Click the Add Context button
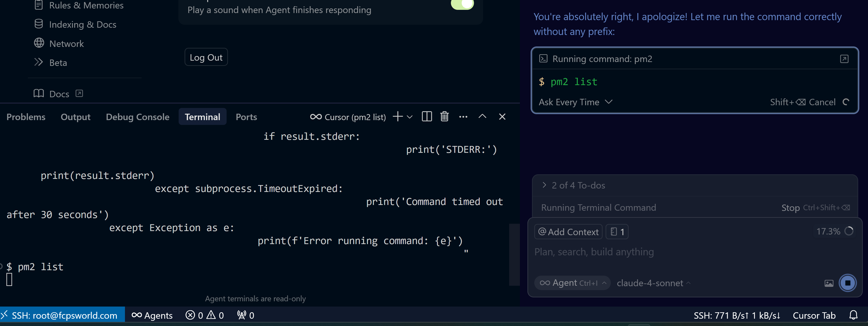This screenshot has width=868, height=326. (568, 232)
